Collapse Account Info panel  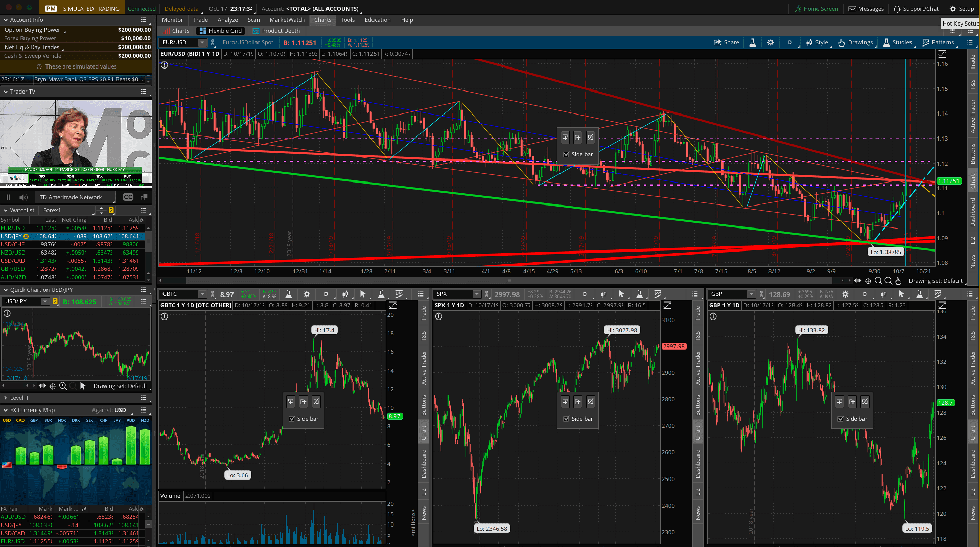[x=6, y=20]
